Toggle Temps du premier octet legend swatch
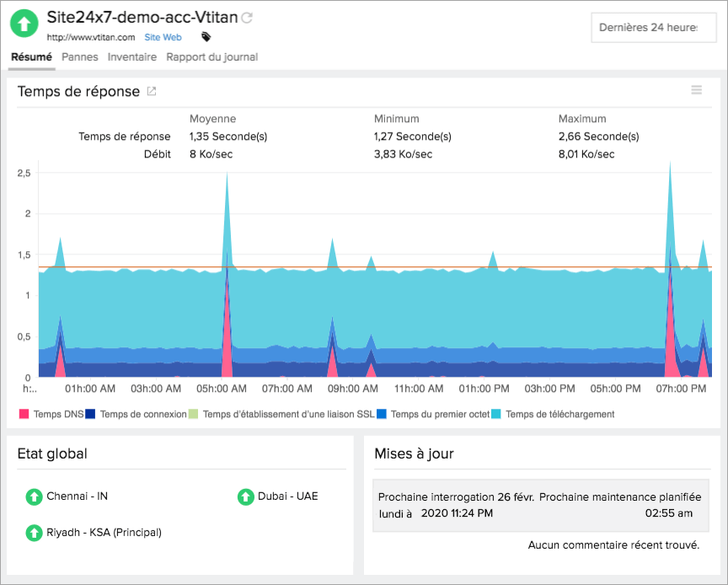The height and width of the screenshot is (585, 728). click(x=382, y=414)
